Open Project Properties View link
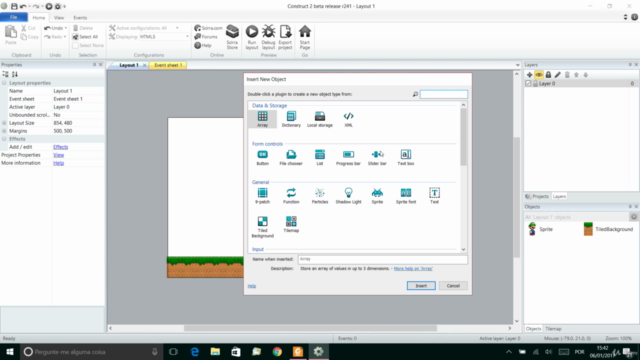This screenshot has width=640, height=360. click(58, 155)
